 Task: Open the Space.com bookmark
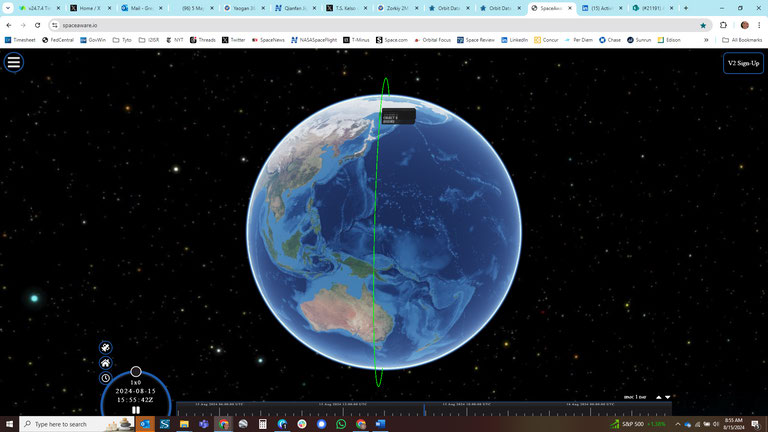tap(392, 40)
